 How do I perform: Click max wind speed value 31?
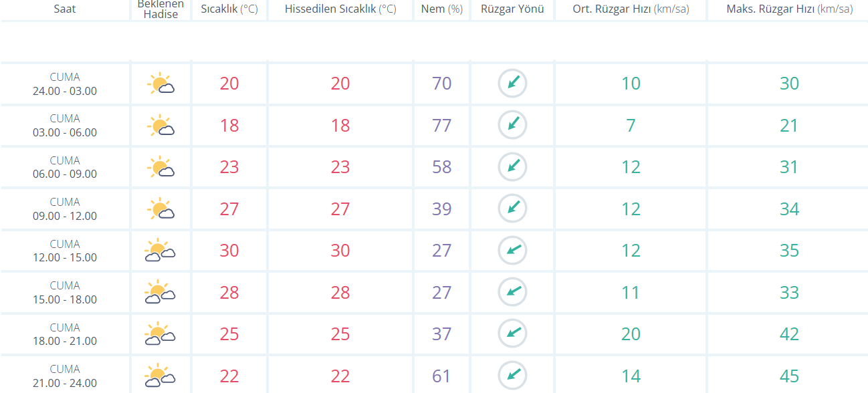pos(790,167)
